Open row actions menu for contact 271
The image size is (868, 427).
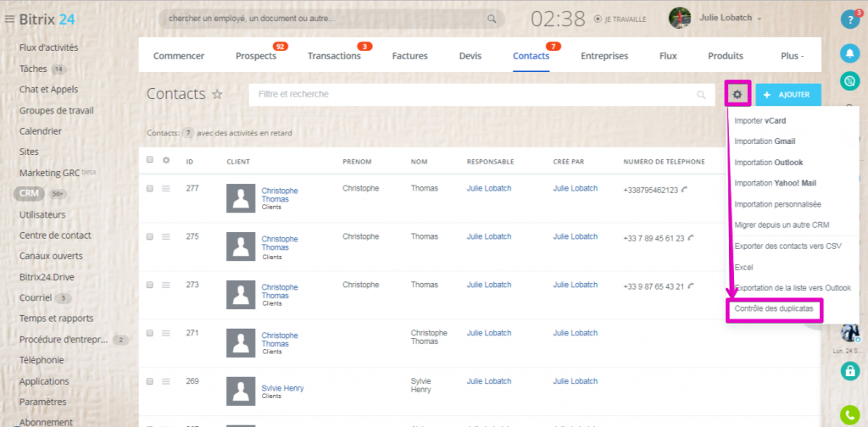pos(165,333)
